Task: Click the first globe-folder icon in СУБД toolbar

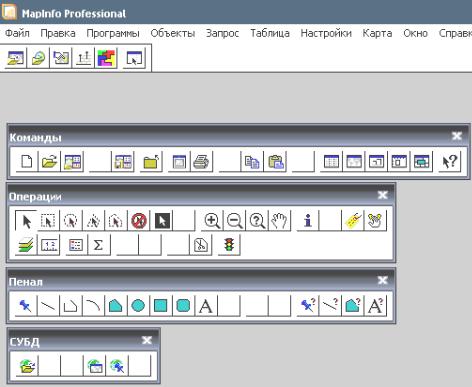Action: click(27, 366)
